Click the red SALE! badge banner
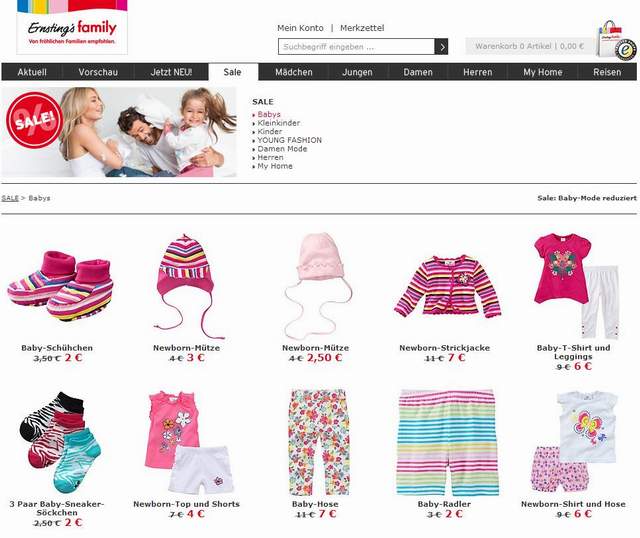Viewport: 640px width, 538px height. (34, 119)
